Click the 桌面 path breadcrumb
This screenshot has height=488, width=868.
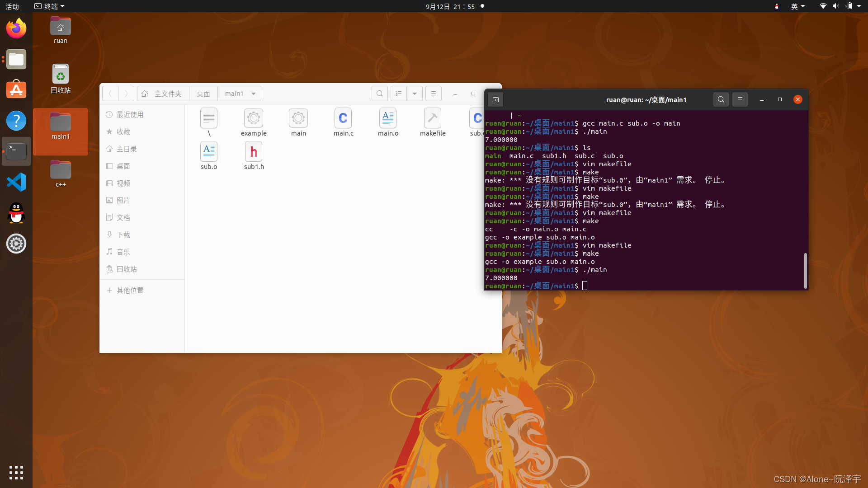pos(203,94)
